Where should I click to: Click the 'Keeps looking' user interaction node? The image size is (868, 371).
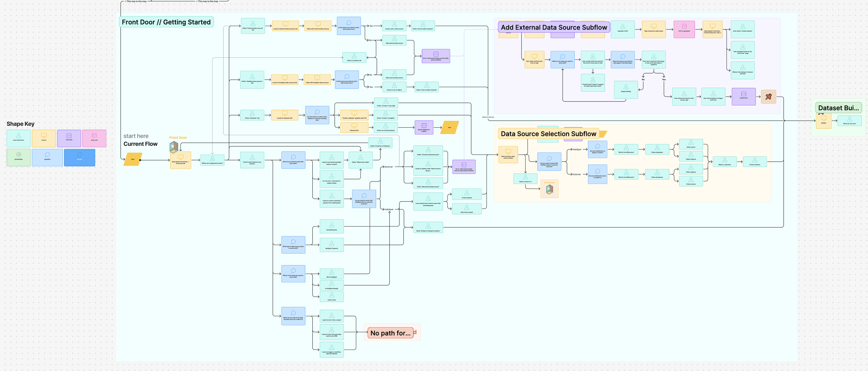pyautogui.click(x=626, y=89)
